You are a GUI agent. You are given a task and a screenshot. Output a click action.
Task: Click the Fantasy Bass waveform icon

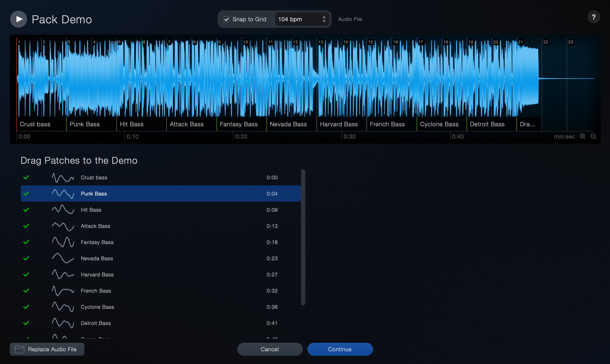coord(63,242)
